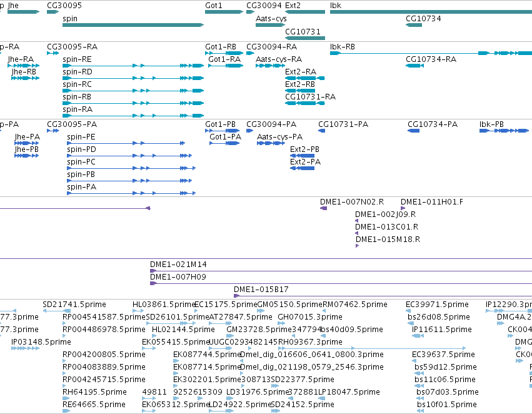
Task: Click the SD21741.5prime EST label
Action: [x=74, y=305]
